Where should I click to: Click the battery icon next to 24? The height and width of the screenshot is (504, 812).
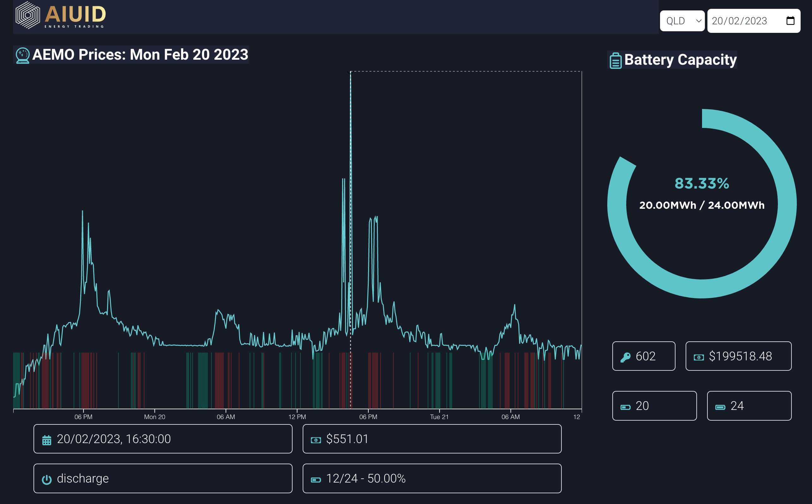[720, 407]
